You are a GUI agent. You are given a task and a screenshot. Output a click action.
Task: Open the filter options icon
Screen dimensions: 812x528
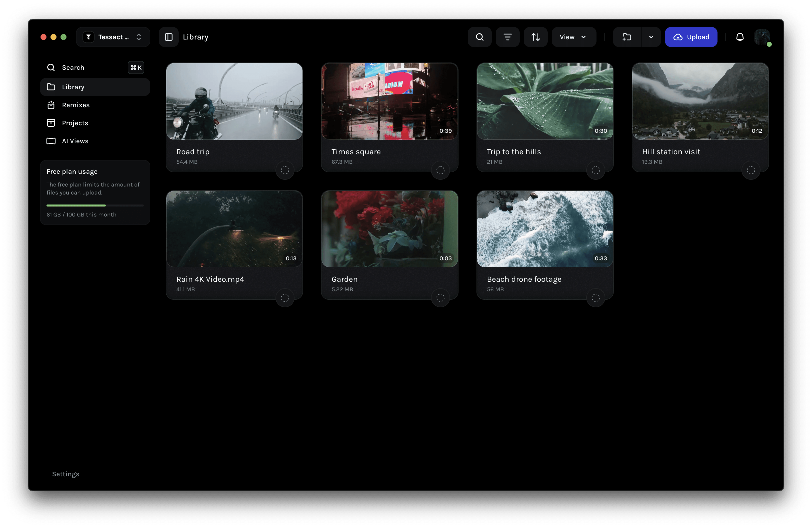tap(507, 37)
